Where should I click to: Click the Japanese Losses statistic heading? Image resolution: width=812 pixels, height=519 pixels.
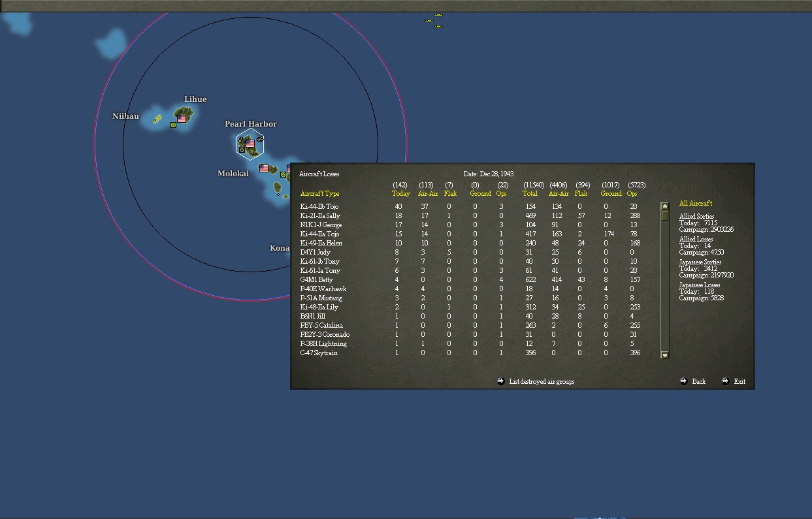pyautogui.click(x=700, y=285)
